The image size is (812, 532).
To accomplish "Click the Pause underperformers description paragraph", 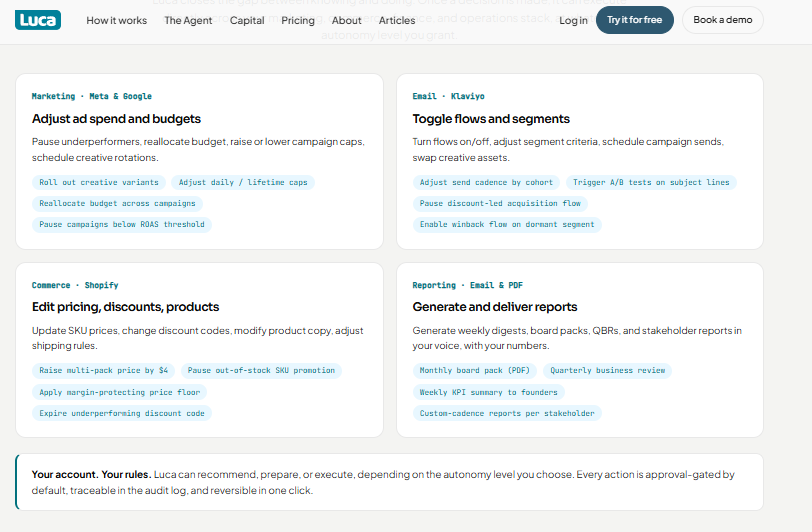I will 198,150.
